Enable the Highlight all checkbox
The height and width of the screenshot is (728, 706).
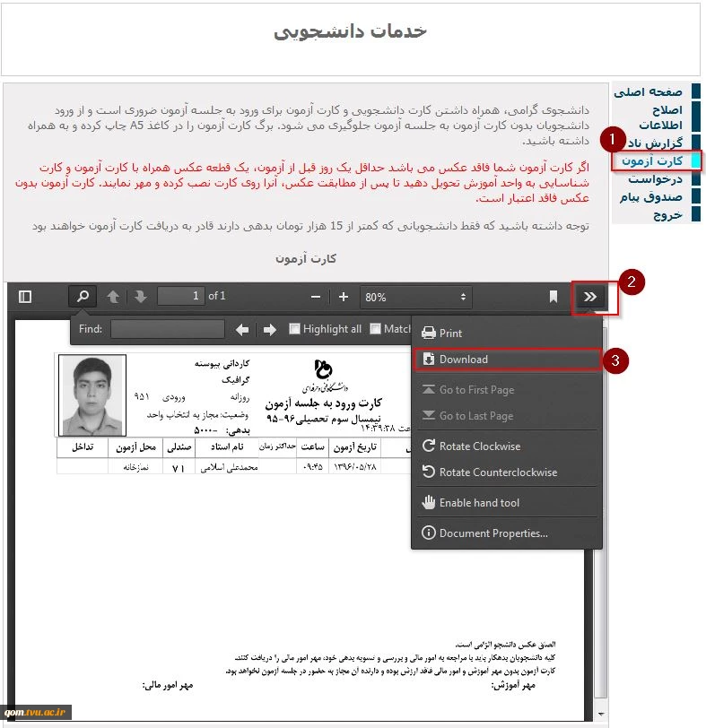[x=294, y=329]
